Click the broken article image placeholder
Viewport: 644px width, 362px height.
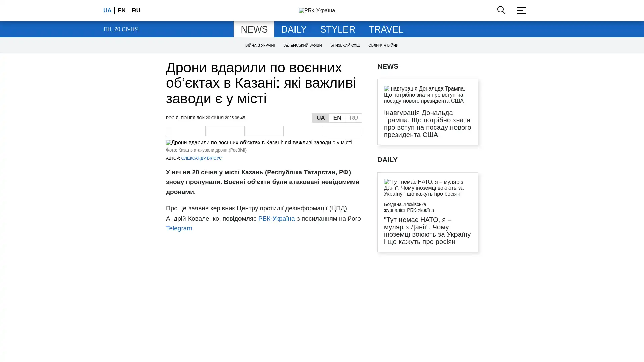(x=259, y=143)
